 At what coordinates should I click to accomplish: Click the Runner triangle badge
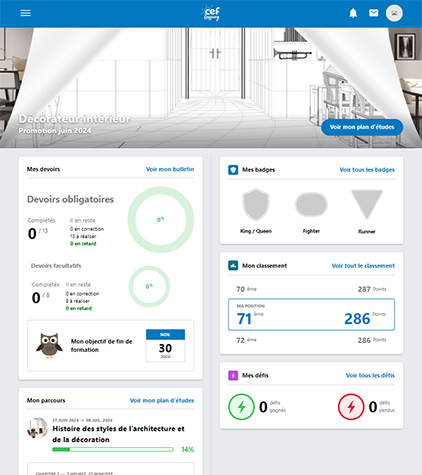pyautogui.click(x=367, y=204)
